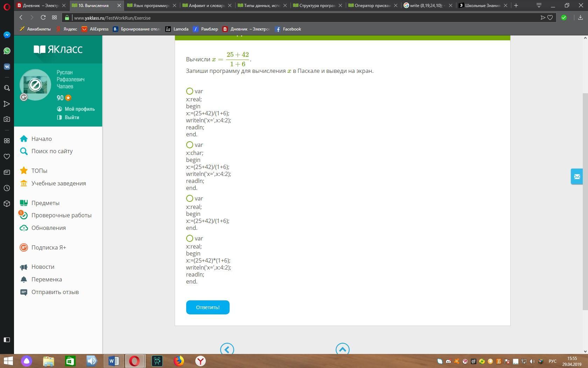This screenshot has height=368, width=588.
Task: Switch to the "Оператор присваивания" tab
Action: (x=372, y=5)
